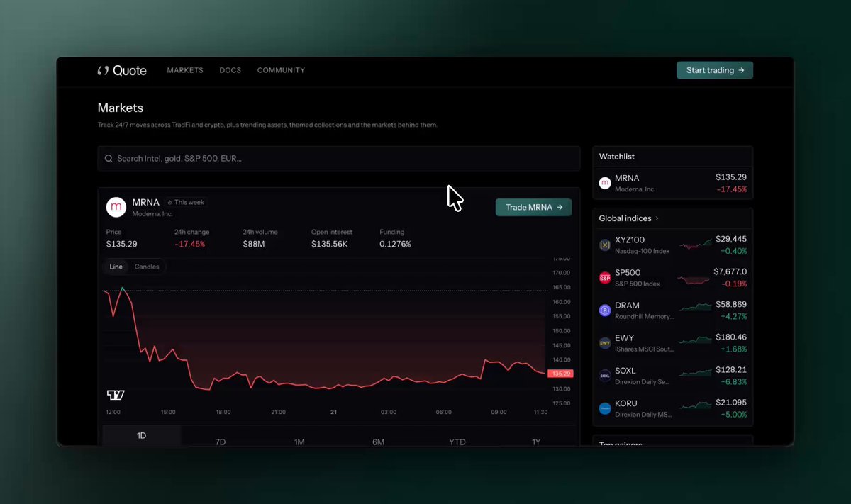Click the S&P 500 index icon

pyautogui.click(x=605, y=278)
